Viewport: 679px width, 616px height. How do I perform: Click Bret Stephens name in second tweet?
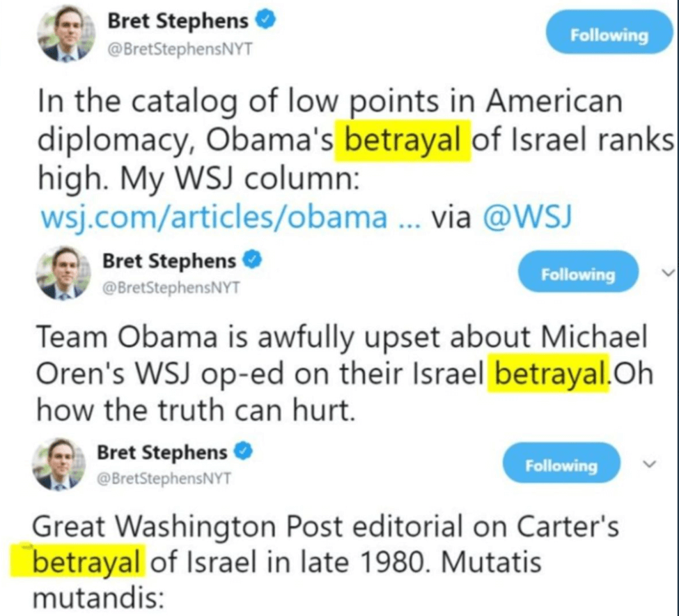[169, 261]
